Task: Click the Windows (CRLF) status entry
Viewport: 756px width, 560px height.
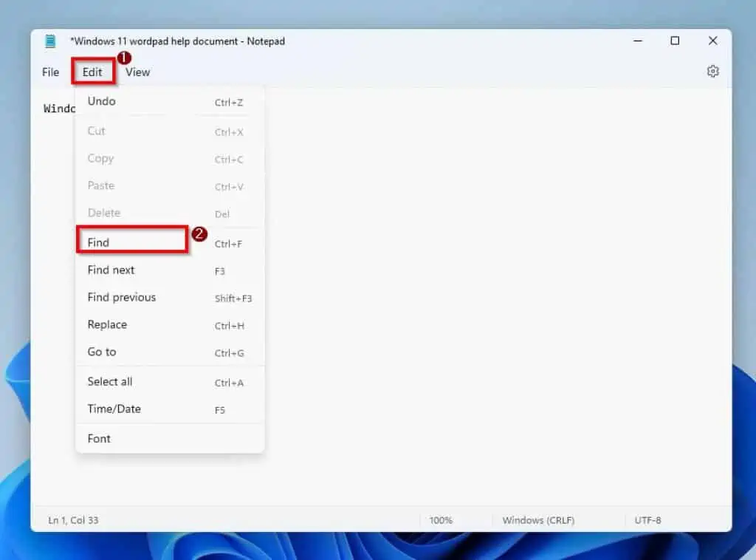Action: tap(538, 520)
